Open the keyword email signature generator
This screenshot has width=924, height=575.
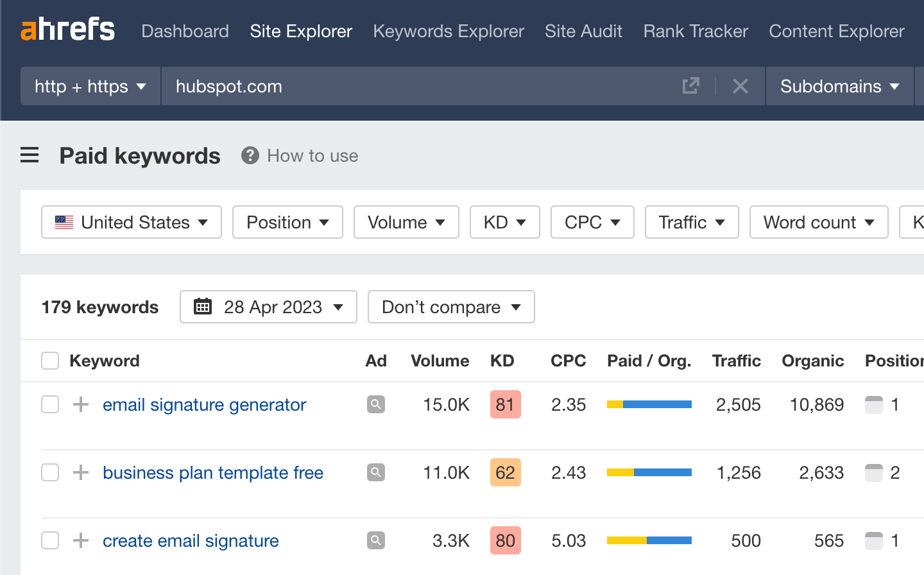click(x=204, y=404)
